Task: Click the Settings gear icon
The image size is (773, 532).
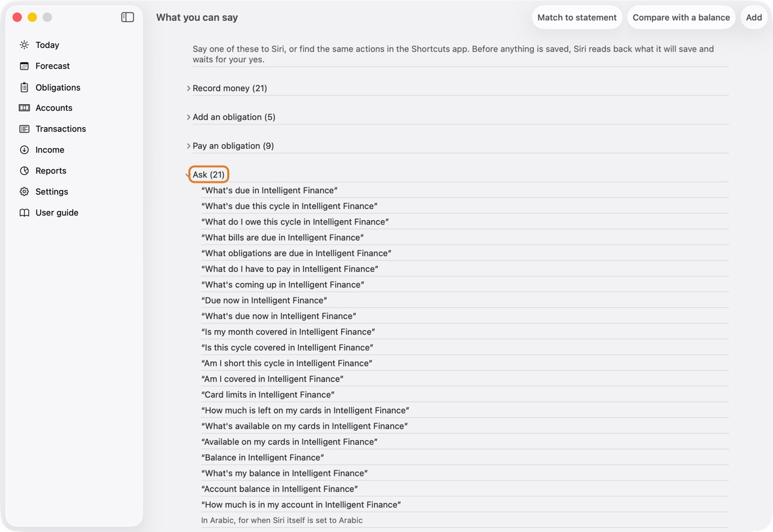Action: coord(24,192)
